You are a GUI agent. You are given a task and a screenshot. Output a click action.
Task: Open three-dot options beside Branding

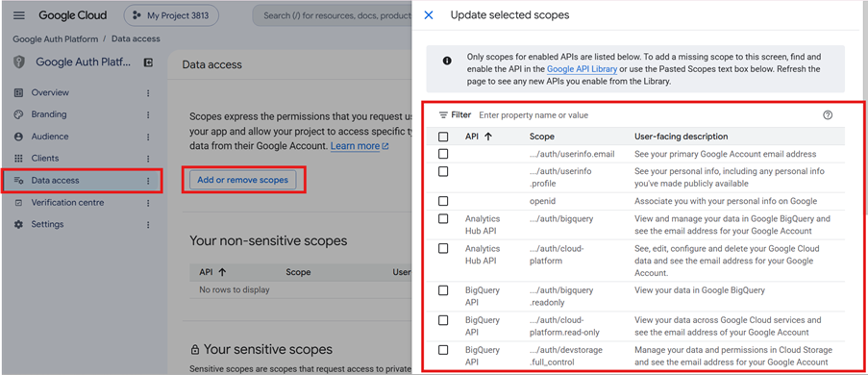[x=148, y=114]
